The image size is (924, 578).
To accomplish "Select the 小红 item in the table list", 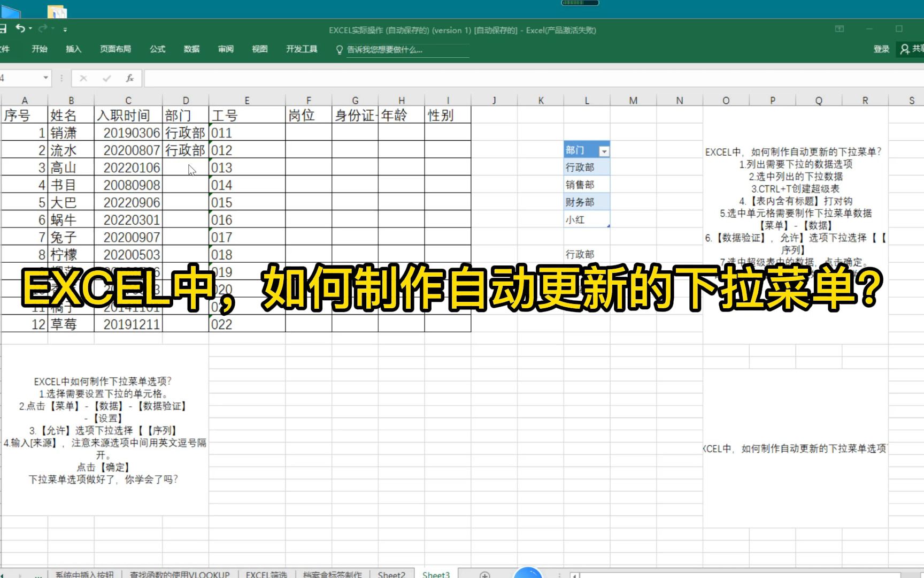I will click(587, 220).
